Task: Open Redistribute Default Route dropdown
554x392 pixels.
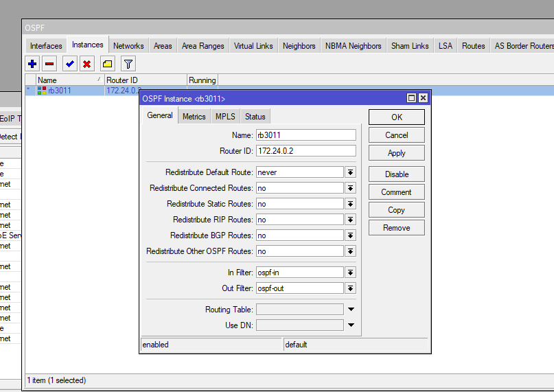Action: [350, 172]
